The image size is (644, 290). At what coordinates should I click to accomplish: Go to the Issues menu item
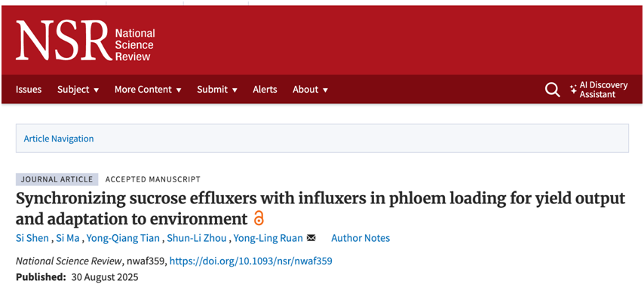(x=29, y=90)
